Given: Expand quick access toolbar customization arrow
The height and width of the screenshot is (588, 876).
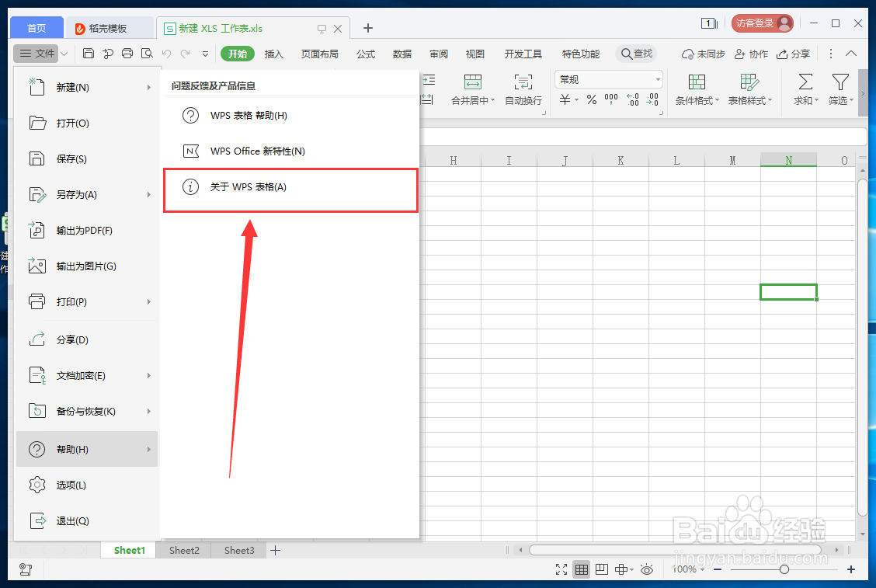Looking at the screenshot, I should coord(205,54).
